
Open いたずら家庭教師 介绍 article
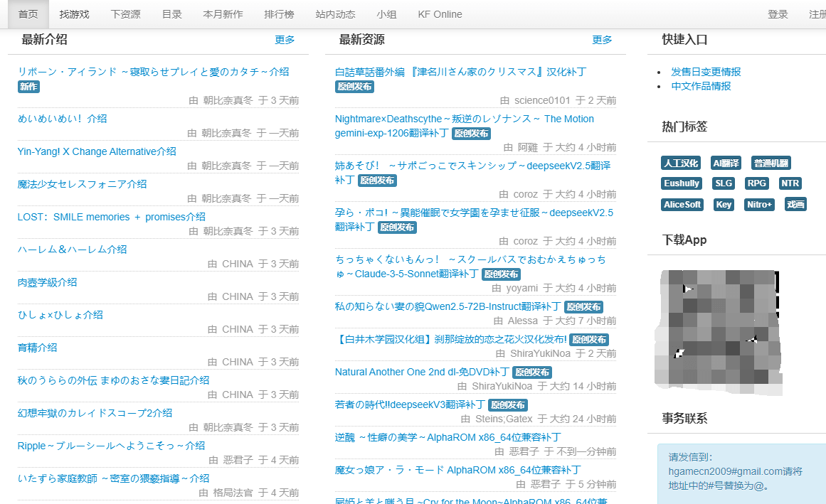point(113,478)
